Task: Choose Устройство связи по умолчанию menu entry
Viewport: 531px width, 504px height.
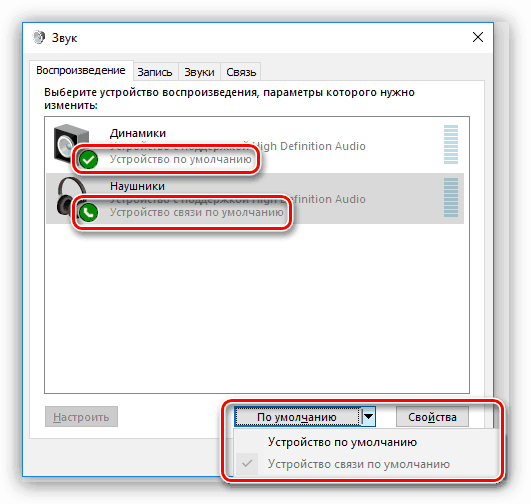Action: tap(359, 464)
